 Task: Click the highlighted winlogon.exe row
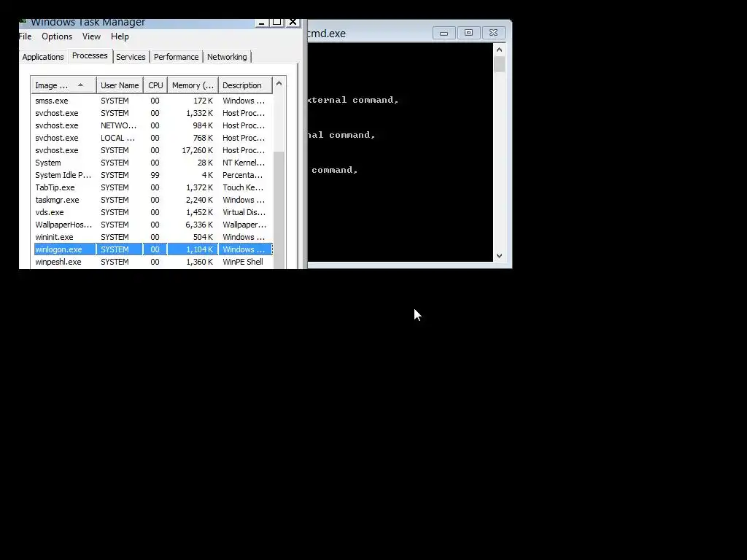click(x=152, y=249)
